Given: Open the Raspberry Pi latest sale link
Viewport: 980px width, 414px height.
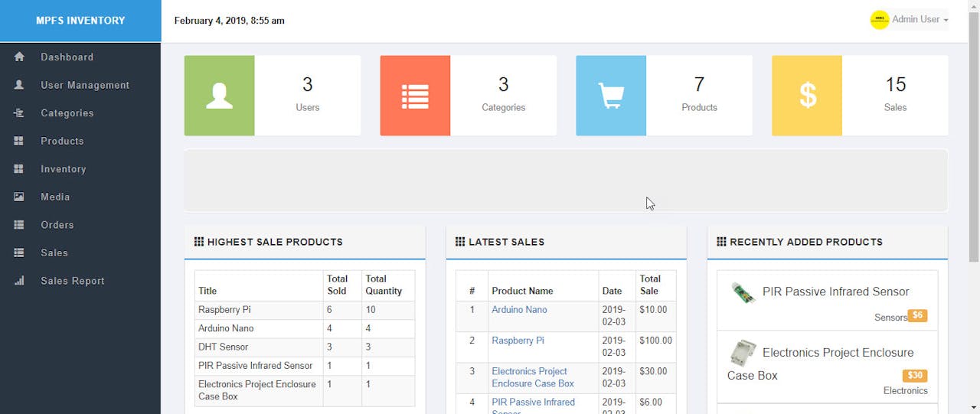Looking at the screenshot, I should point(518,341).
